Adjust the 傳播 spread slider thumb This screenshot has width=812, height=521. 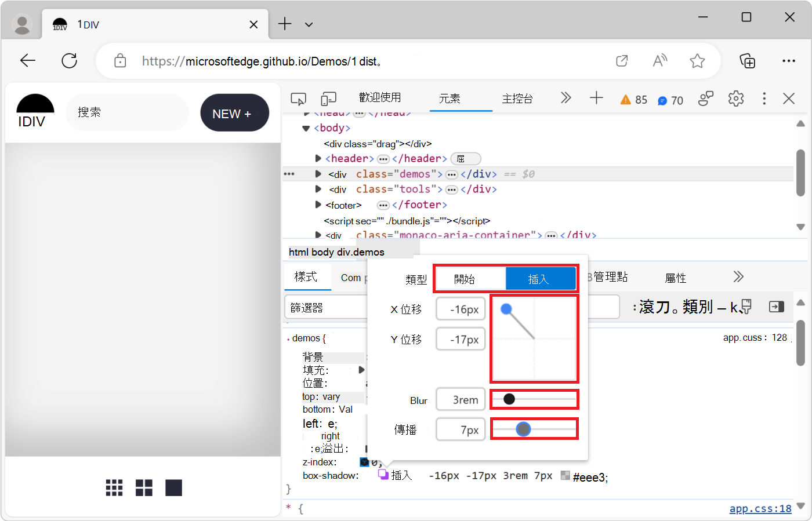[523, 429]
